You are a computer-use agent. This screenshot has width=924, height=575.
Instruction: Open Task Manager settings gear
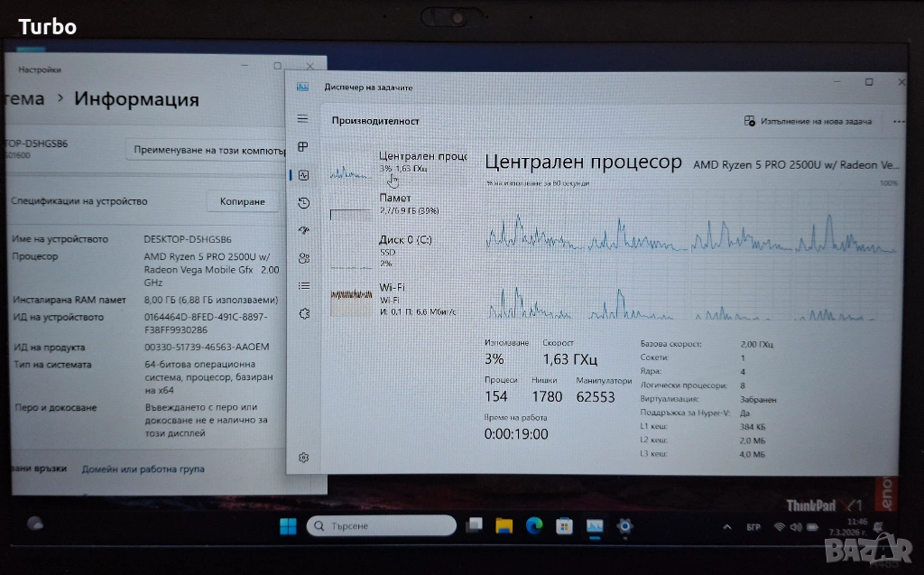pos(304,458)
